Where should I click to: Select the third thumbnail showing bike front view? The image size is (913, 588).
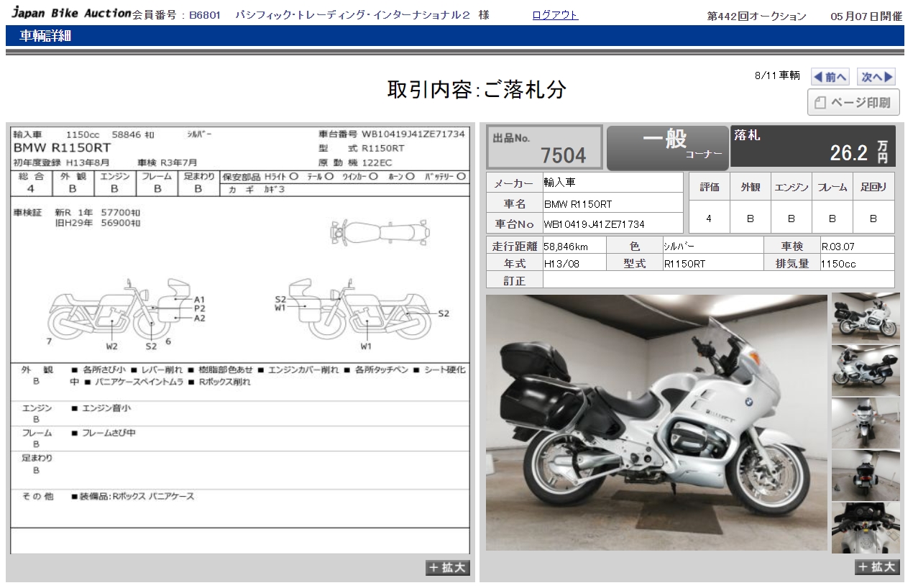click(x=866, y=423)
